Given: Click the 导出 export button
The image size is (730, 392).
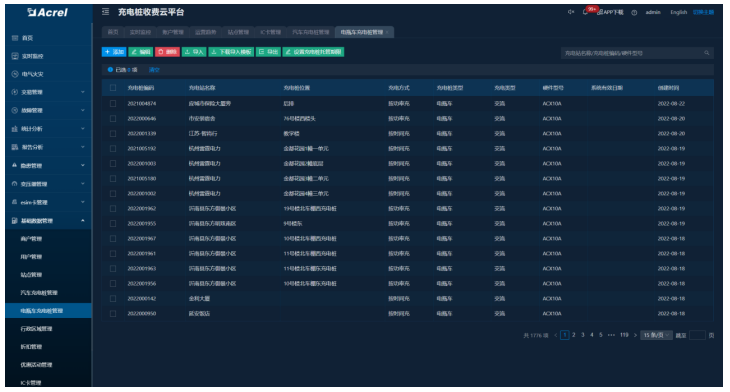Looking at the screenshot, I should 268,52.
